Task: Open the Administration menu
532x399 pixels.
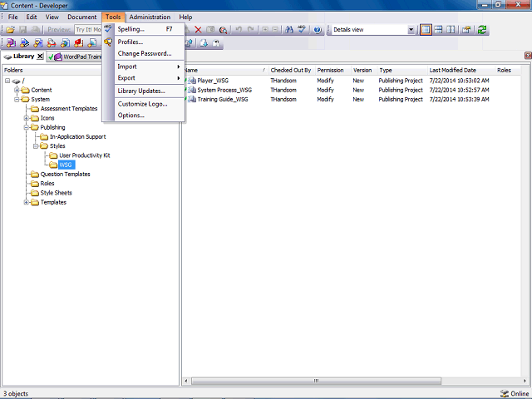Action: click(150, 17)
